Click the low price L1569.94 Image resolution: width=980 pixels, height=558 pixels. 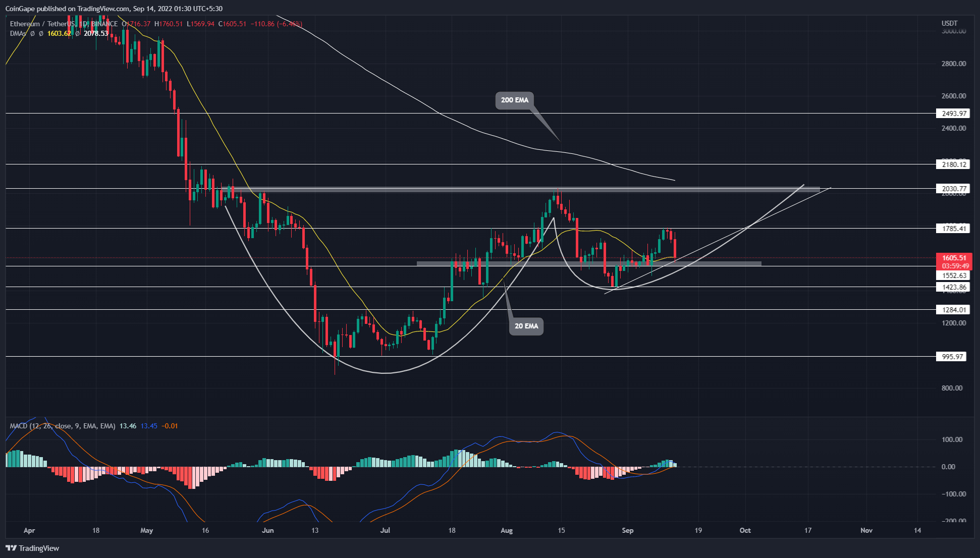(x=200, y=24)
